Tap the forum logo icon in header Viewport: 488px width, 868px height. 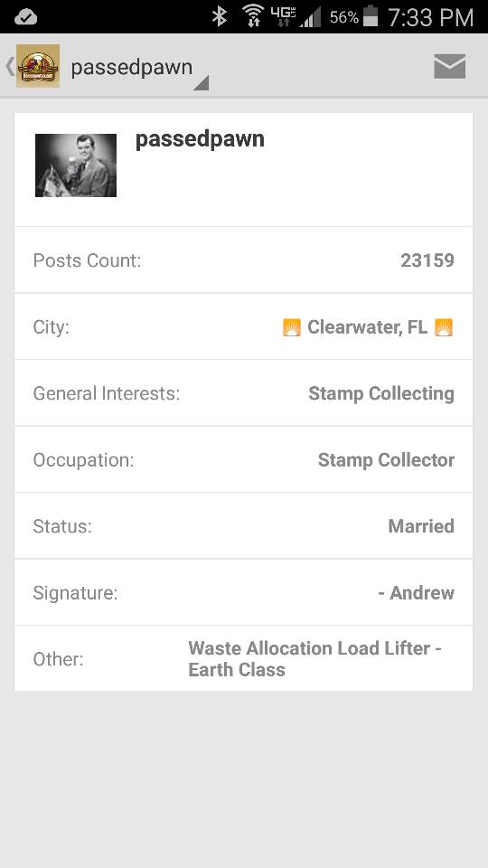[x=38, y=66]
